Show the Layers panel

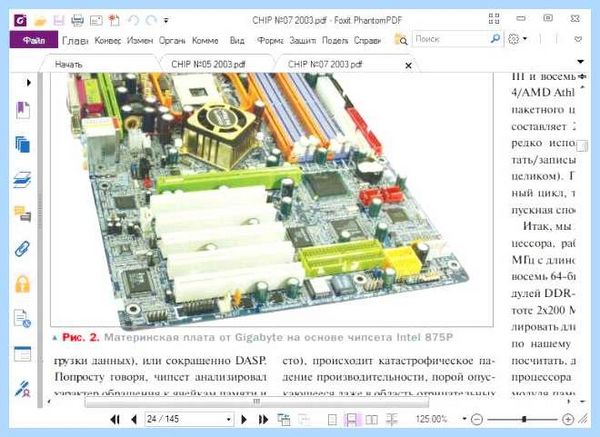coord(23,179)
